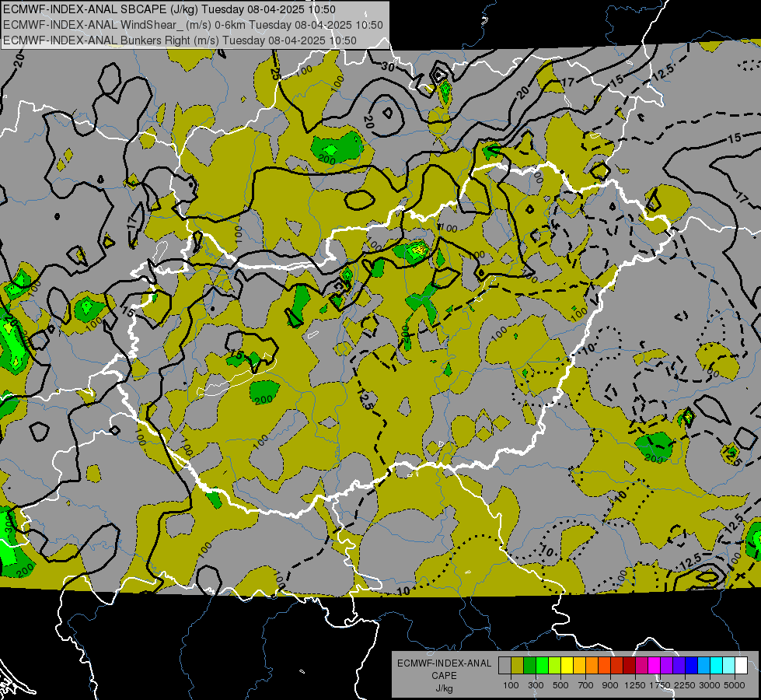Screen dimensions: 761x700
Task: Click the Bunkers Right title line
Action: click(x=180, y=40)
